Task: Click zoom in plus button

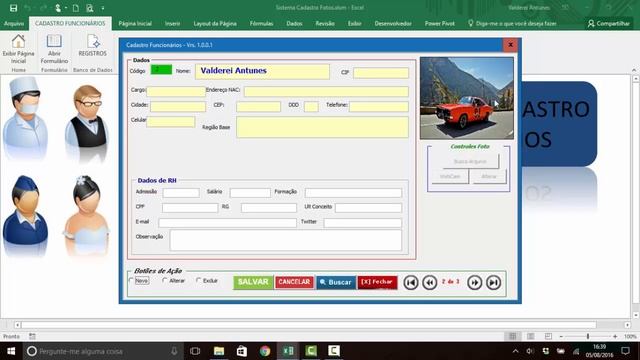Action: click(x=615, y=336)
